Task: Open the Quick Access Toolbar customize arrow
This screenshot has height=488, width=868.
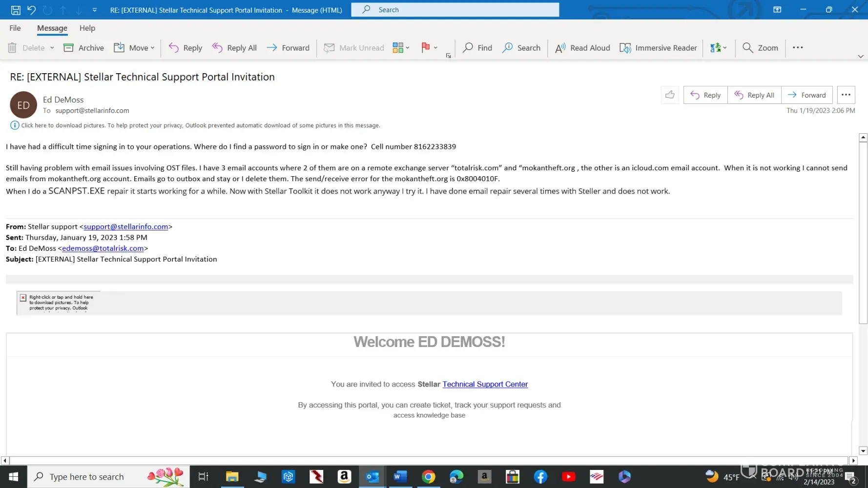Action: coord(95,10)
